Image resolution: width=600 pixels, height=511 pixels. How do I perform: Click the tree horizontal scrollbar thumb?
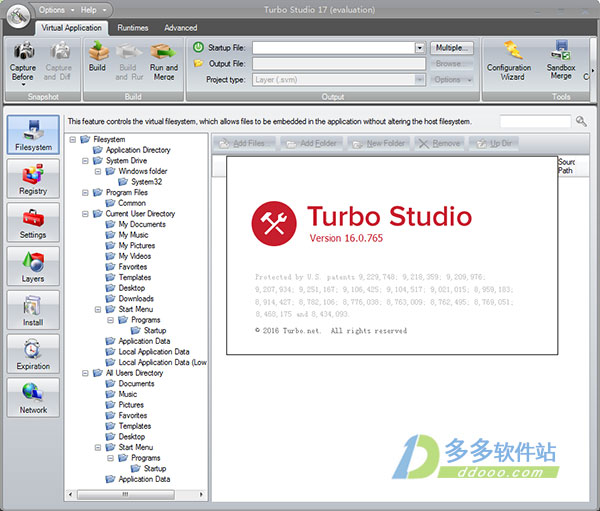tap(126, 495)
